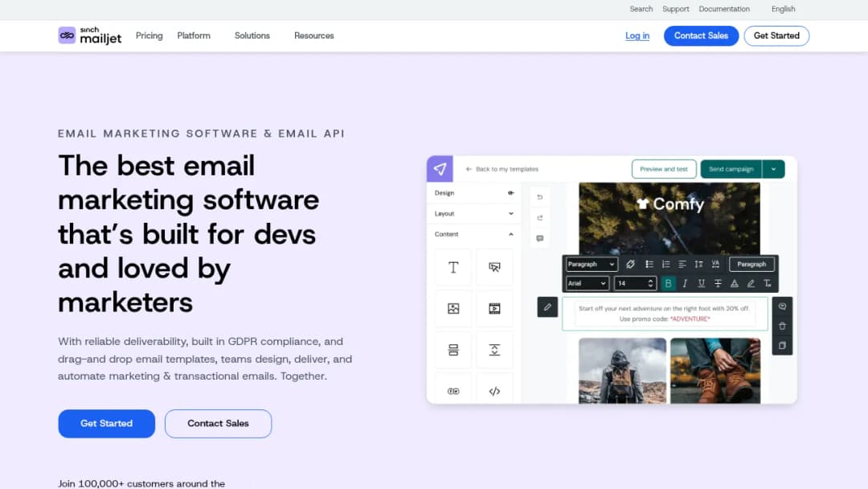This screenshot has width=868, height=489.
Task: Open the Paragraph style dropdown
Action: point(592,264)
